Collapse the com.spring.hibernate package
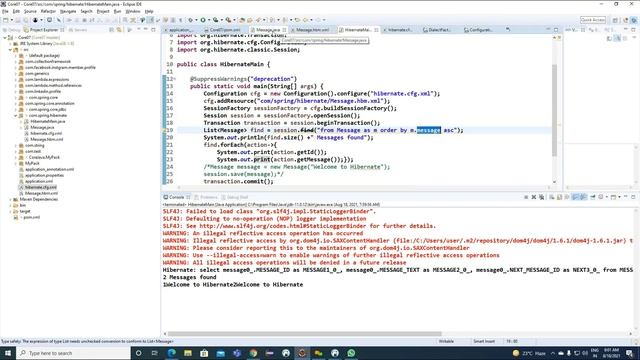Image resolution: width=640 pixels, height=360 pixels. pyautogui.click(x=16, y=116)
